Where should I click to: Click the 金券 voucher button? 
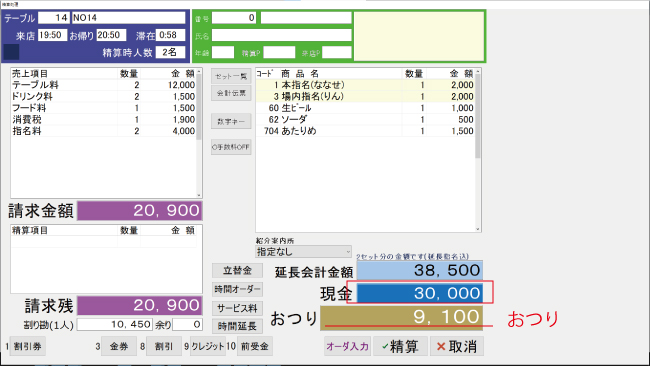point(119,347)
